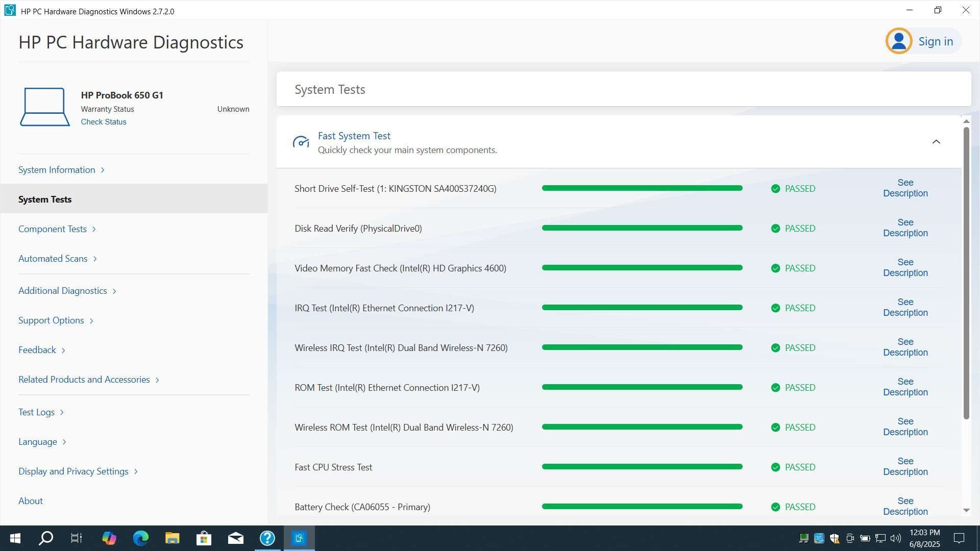This screenshot has height=551, width=980.
Task: Click the Warranty Status Unknown value
Action: click(233, 109)
